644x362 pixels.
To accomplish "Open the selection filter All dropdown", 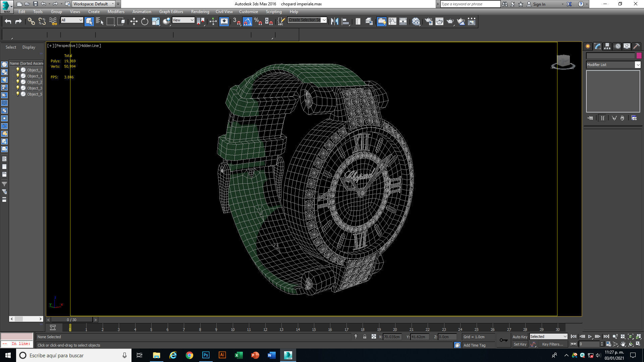I will [72, 20].
